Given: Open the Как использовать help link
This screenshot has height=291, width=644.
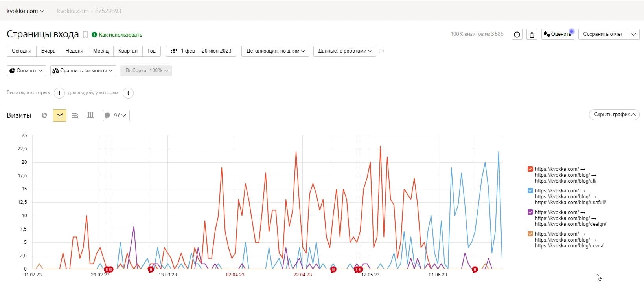Looking at the screenshot, I should click(x=120, y=35).
